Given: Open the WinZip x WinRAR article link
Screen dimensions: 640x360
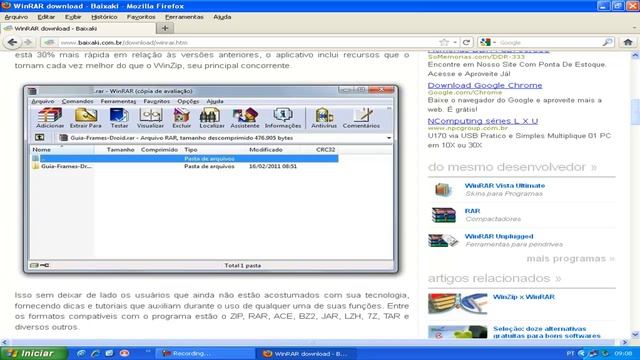Looking at the screenshot, I should (x=524, y=297).
